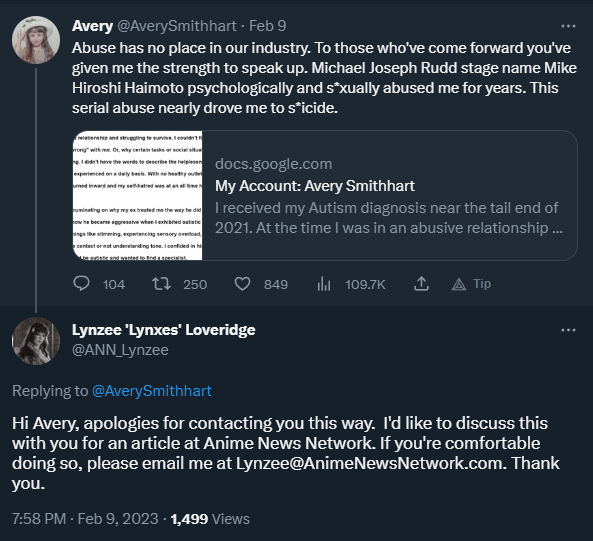Open the @ANN_Lynzee handle
The width and height of the screenshot is (593, 541).
(x=120, y=350)
